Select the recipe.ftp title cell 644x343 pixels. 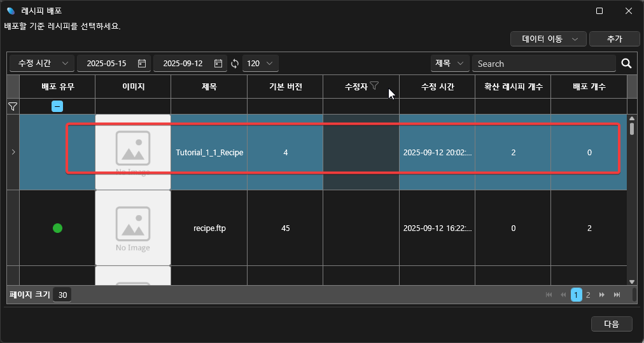(x=209, y=228)
